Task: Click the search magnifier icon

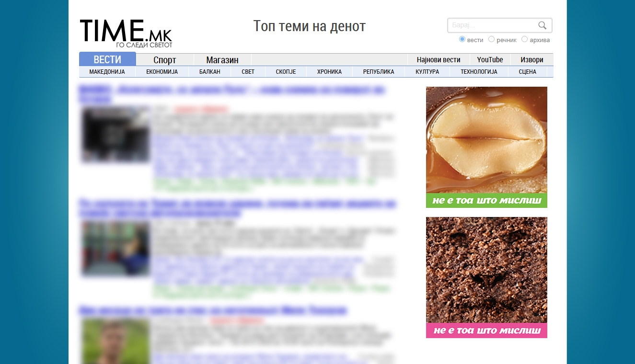Action: [542, 25]
